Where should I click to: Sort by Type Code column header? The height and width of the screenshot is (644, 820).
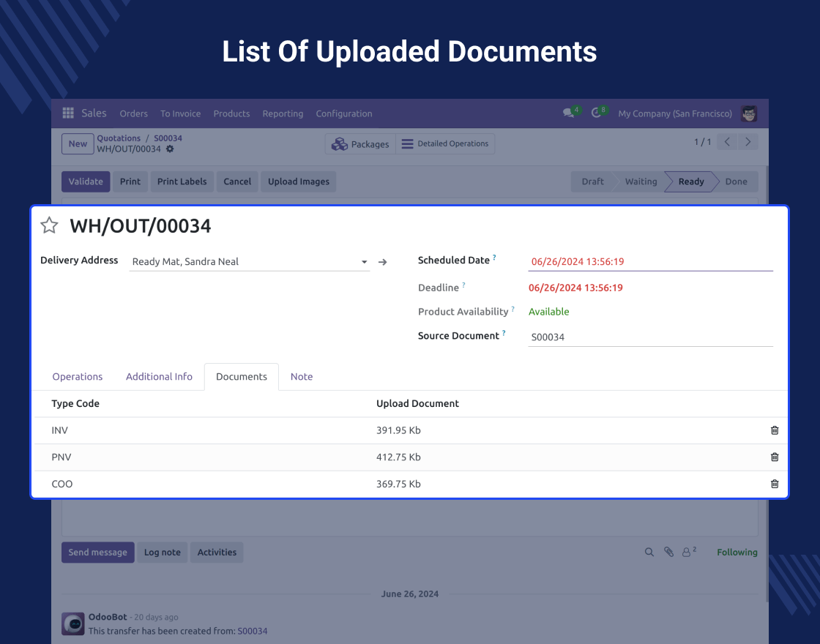point(75,403)
